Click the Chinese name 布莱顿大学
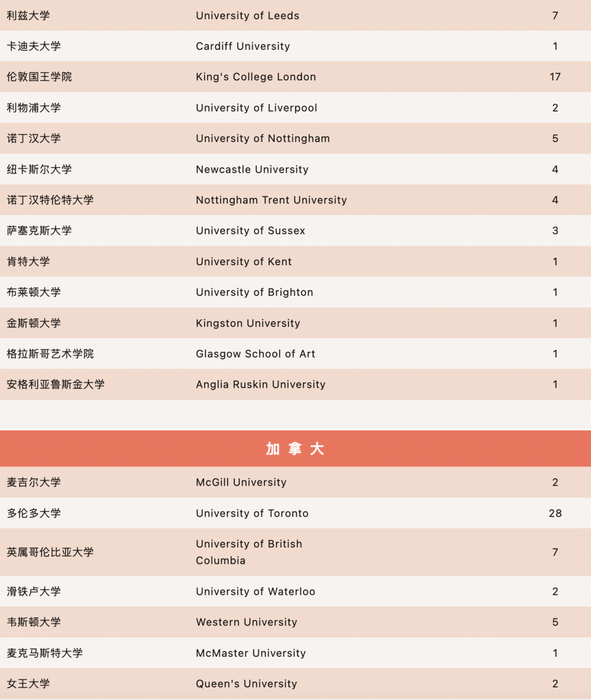591x700 pixels. [x=33, y=292]
